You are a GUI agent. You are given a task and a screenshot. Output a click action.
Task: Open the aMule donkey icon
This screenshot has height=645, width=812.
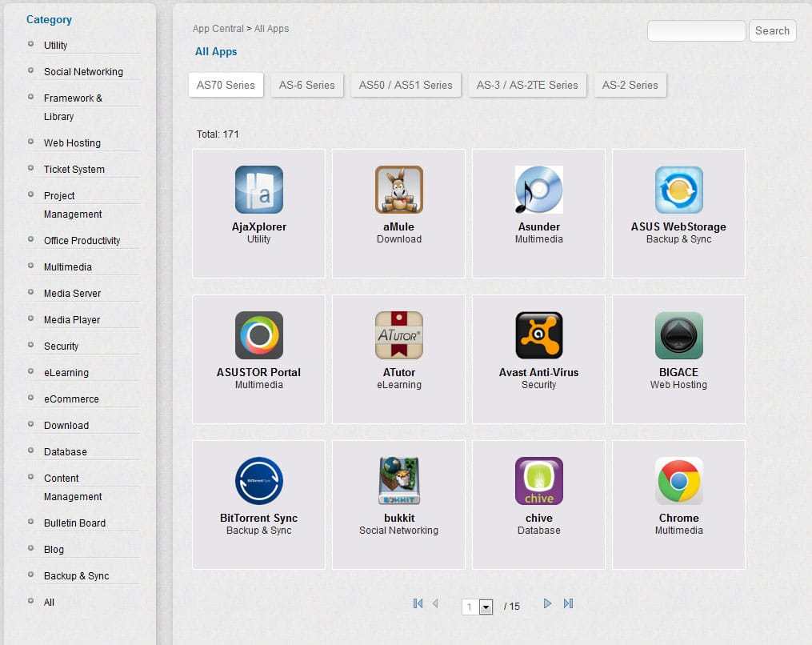click(x=398, y=190)
